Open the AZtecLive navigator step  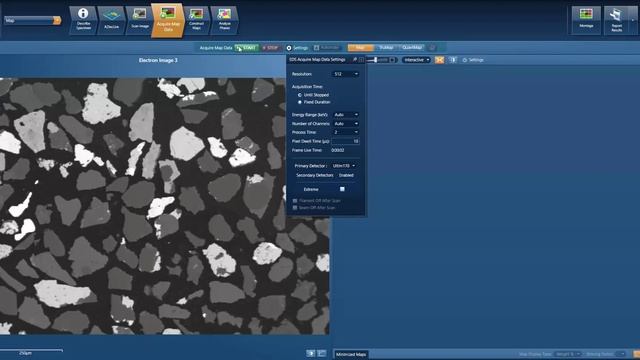pos(111,20)
